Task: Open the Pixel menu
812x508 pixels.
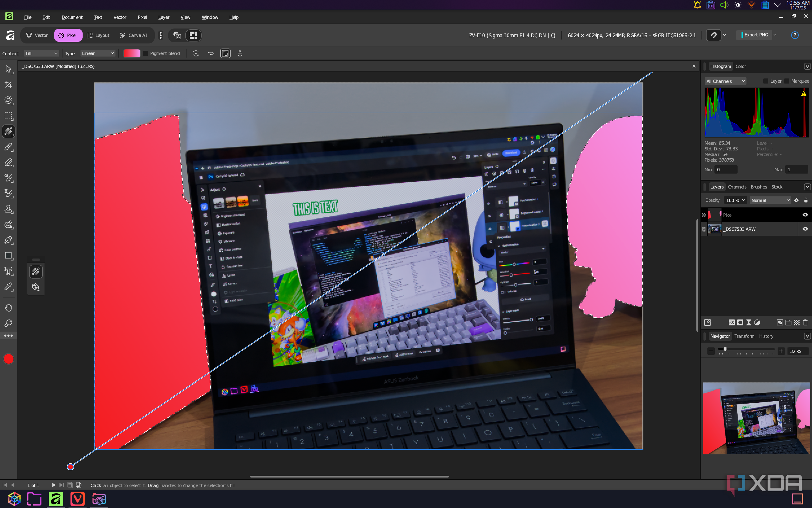Action: (x=142, y=17)
